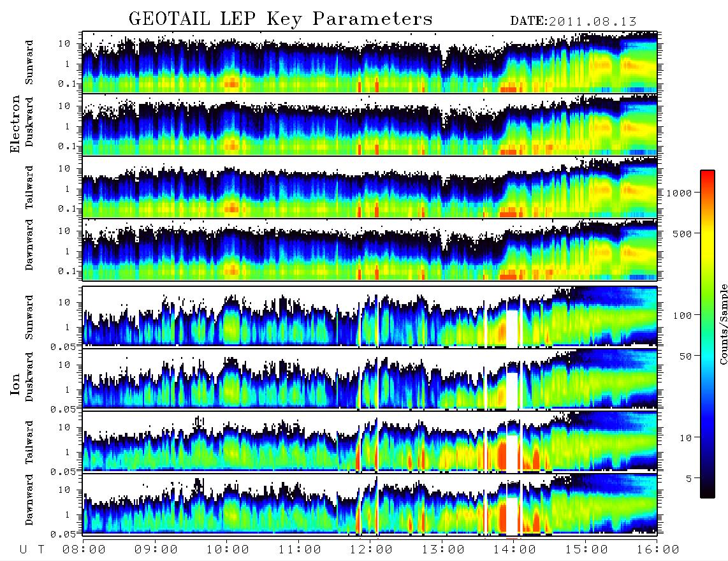Click the Electron Sunward spectrogram panel

(370, 62)
